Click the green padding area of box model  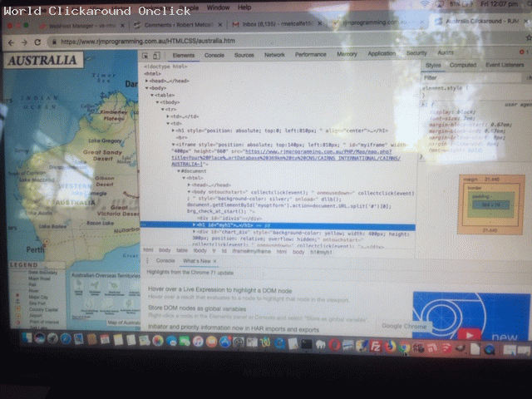tap(490, 214)
